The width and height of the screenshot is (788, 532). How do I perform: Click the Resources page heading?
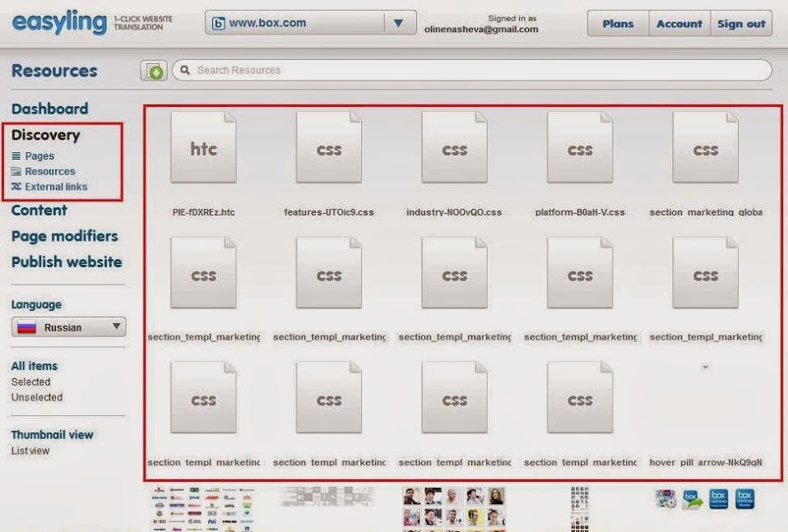coord(54,71)
